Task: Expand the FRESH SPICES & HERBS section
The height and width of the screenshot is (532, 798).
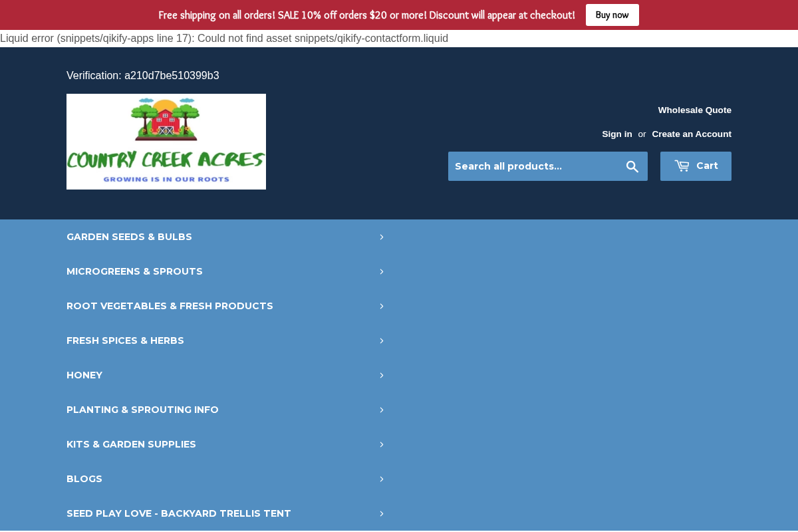Action: [x=226, y=340]
